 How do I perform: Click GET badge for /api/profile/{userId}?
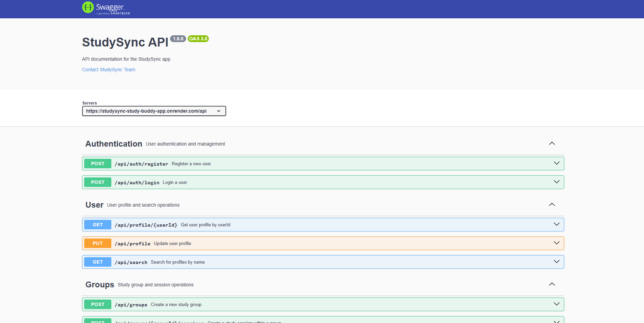[x=98, y=225]
